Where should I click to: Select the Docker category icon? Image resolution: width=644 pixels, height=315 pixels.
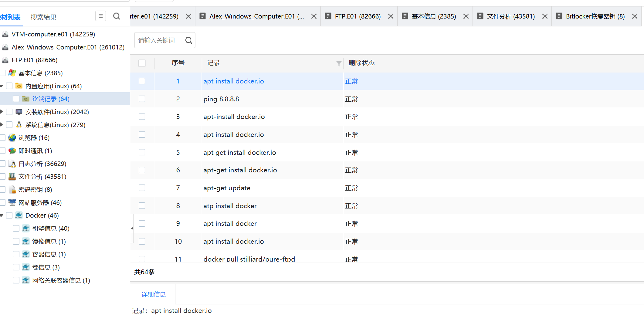tap(19, 215)
